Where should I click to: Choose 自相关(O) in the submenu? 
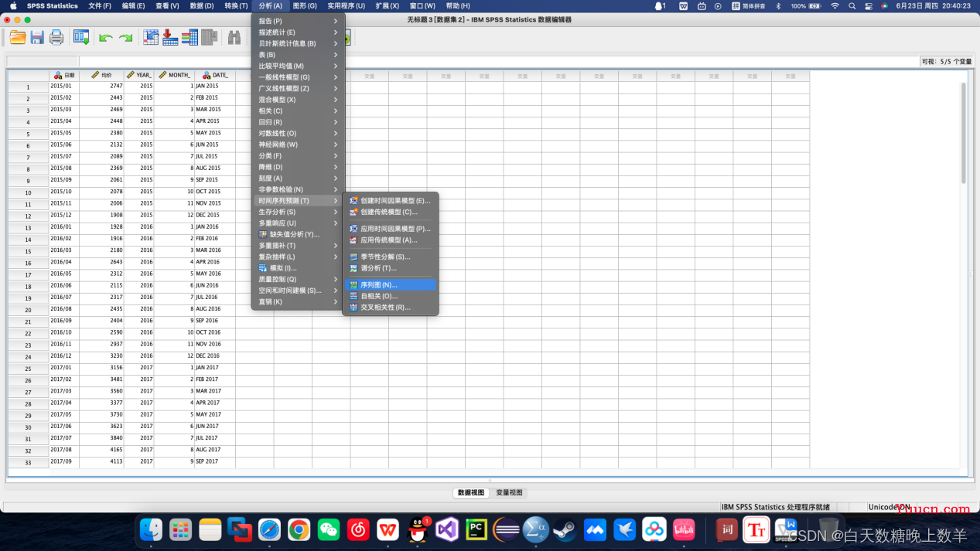pos(391,296)
